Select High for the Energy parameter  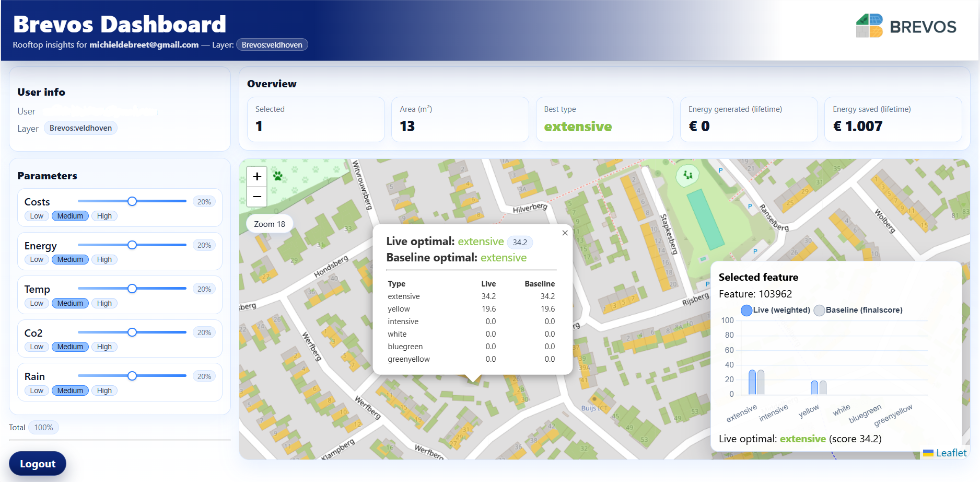coord(104,259)
